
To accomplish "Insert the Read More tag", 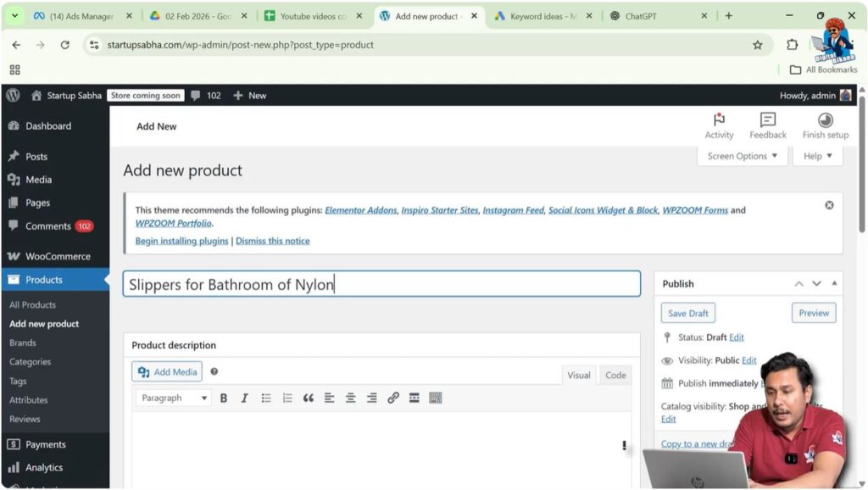I will [415, 398].
